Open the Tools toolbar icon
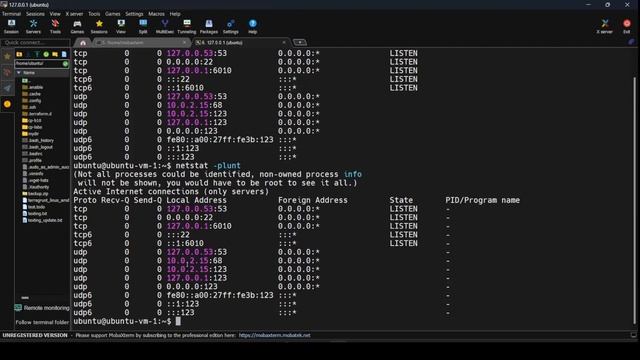 click(55, 27)
